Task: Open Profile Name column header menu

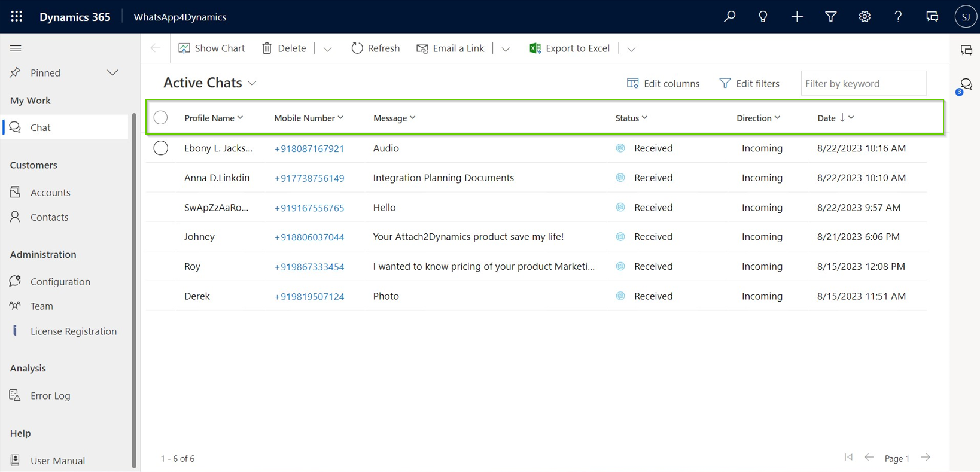Action: [214, 118]
